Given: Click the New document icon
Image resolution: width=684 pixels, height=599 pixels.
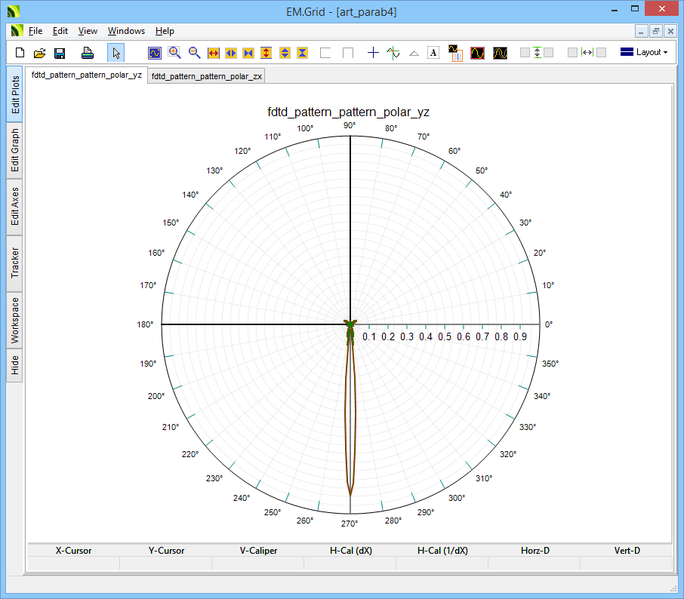Looking at the screenshot, I should pos(18,52).
